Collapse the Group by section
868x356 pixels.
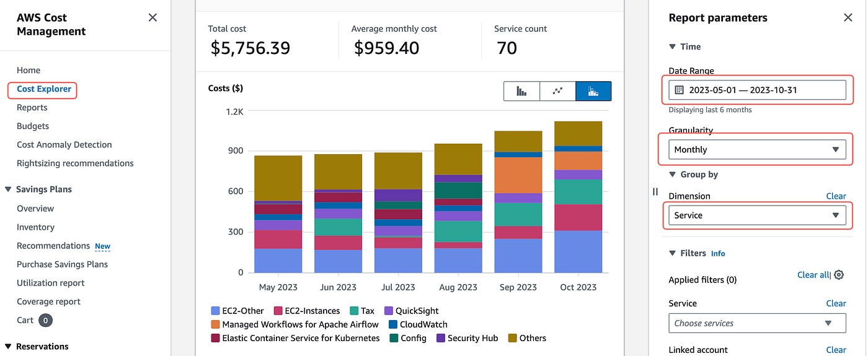point(673,175)
